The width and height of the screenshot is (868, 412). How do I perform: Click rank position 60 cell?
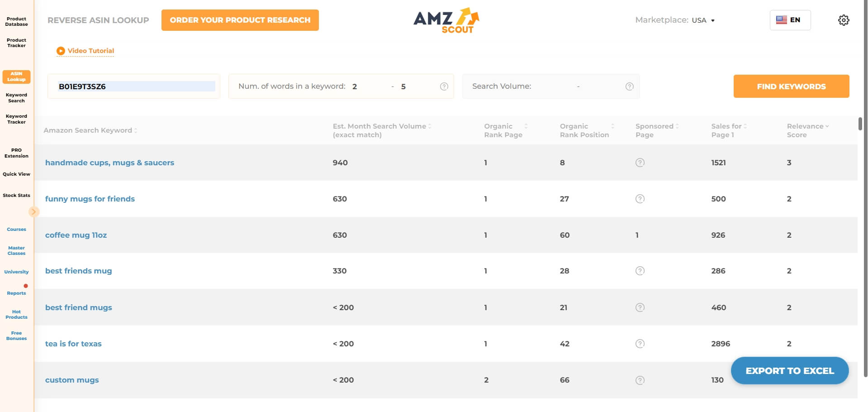564,235
